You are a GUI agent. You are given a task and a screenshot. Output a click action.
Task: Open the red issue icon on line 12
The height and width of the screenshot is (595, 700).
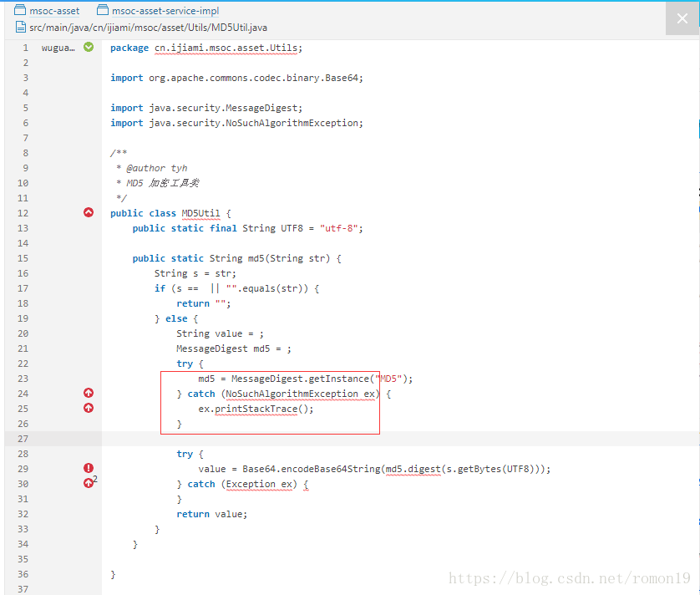click(89, 212)
